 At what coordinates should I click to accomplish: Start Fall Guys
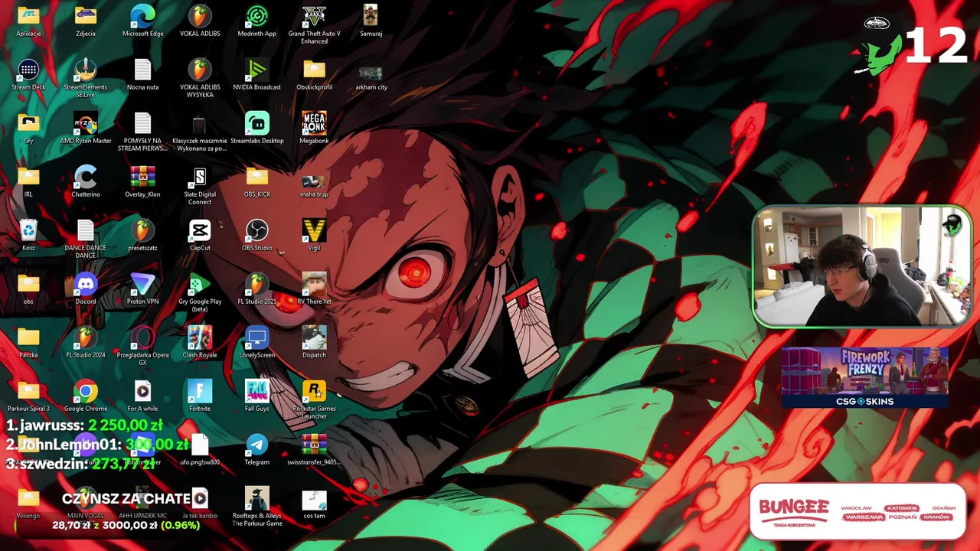257,396
